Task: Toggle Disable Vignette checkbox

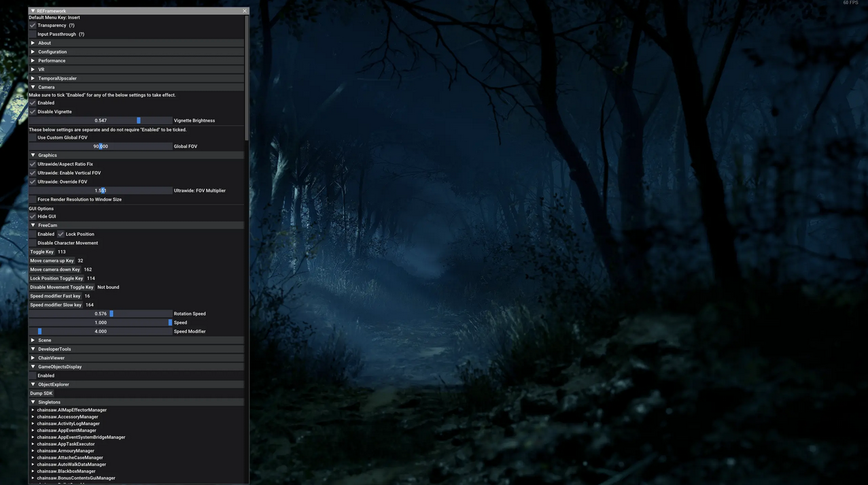Action: click(33, 112)
